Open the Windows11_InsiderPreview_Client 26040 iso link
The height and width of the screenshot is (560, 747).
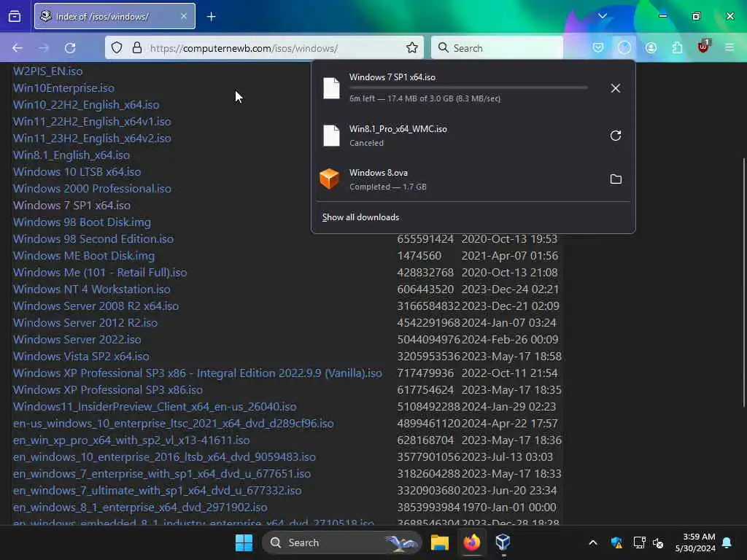point(155,407)
